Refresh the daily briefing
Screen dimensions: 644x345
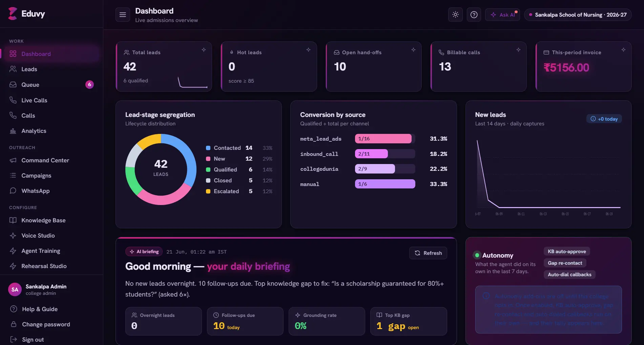coord(428,253)
